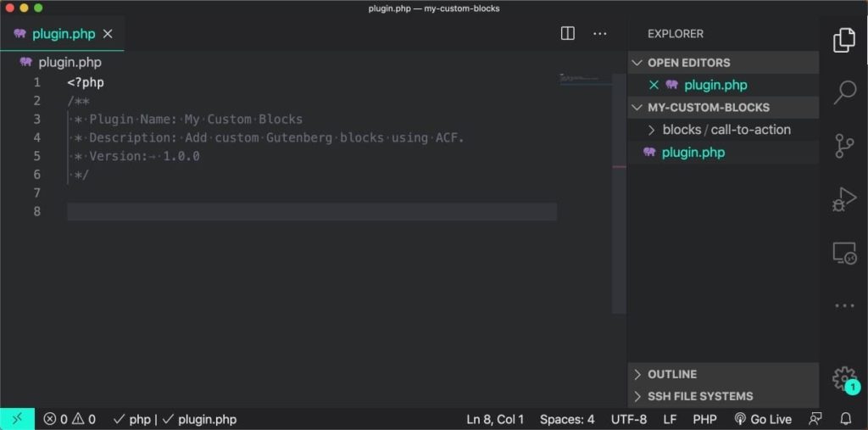This screenshot has width=868, height=430.
Task: Open the Run and Debug view
Action: (x=844, y=199)
